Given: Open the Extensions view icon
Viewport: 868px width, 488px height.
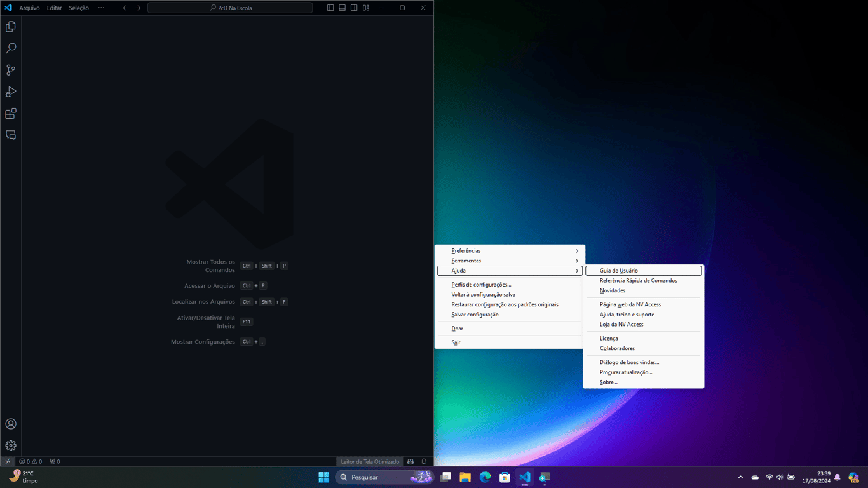Looking at the screenshot, I should coord(11,114).
